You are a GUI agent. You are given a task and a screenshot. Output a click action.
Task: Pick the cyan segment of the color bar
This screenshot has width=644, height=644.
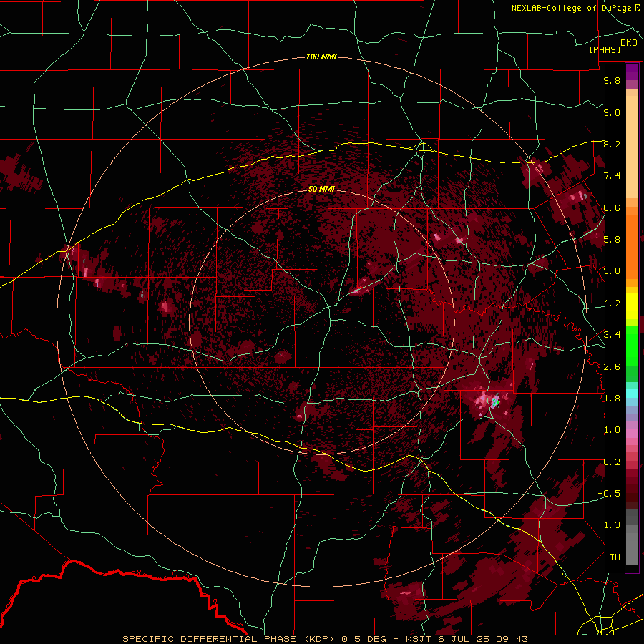point(632,394)
